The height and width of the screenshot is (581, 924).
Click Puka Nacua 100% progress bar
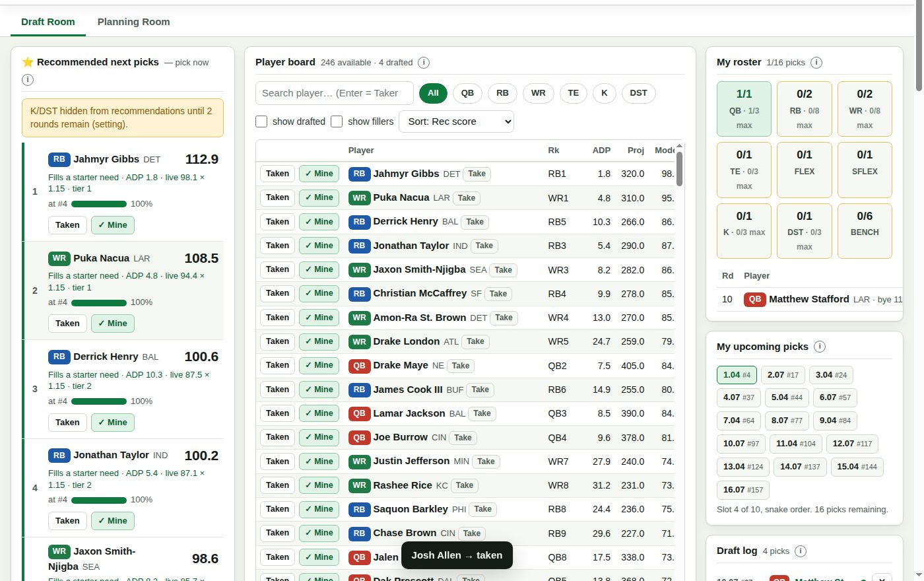pyautogui.click(x=99, y=303)
